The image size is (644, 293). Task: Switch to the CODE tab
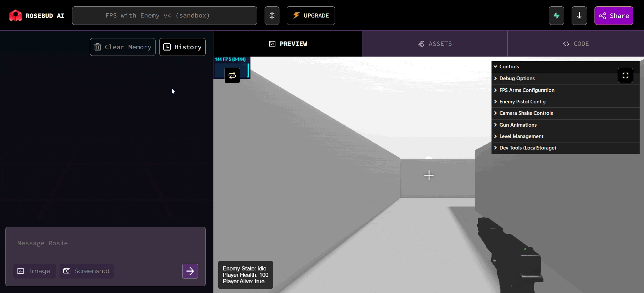coord(576,44)
